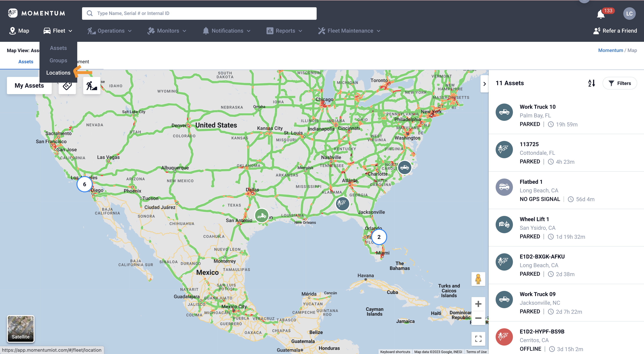Select Locations in the Fleet menu
This screenshot has height=354, width=644.
58,73
